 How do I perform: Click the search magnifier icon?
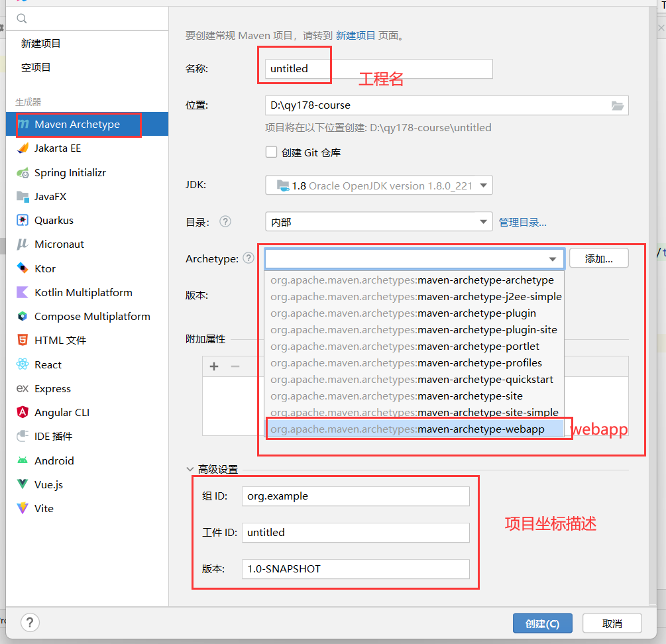[22, 19]
